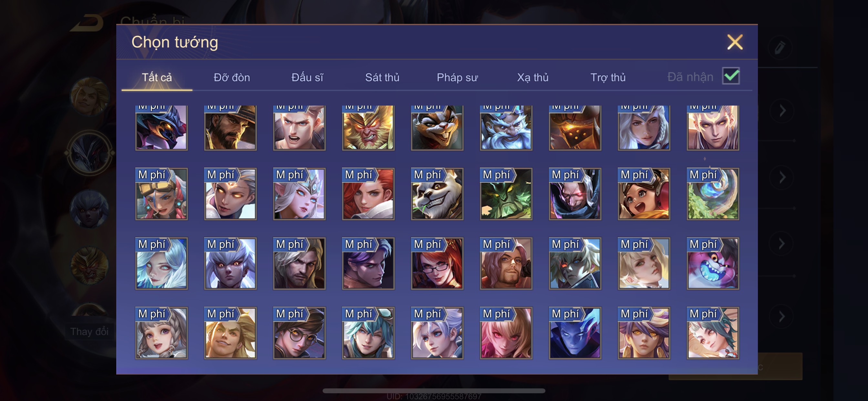The height and width of the screenshot is (401, 868).
Task: Choose the blue grinning cat monster hero
Action: click(x=713, y=263)
